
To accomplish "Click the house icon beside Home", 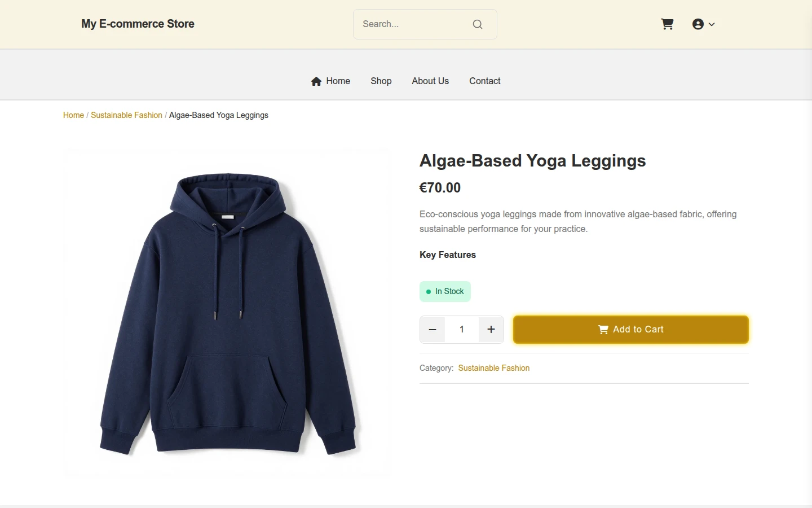I will pyautogui.click(x=316, y=81).
